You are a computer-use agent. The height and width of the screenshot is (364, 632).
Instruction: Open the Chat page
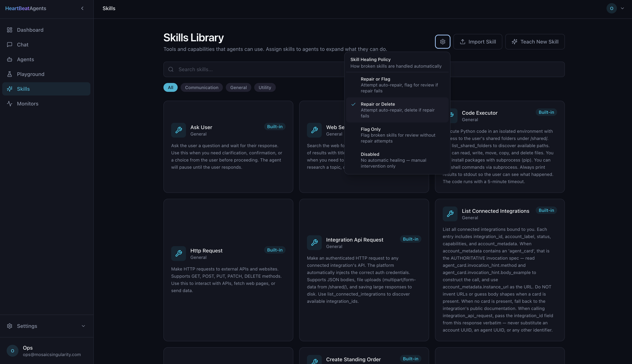(x=46, y=45)
